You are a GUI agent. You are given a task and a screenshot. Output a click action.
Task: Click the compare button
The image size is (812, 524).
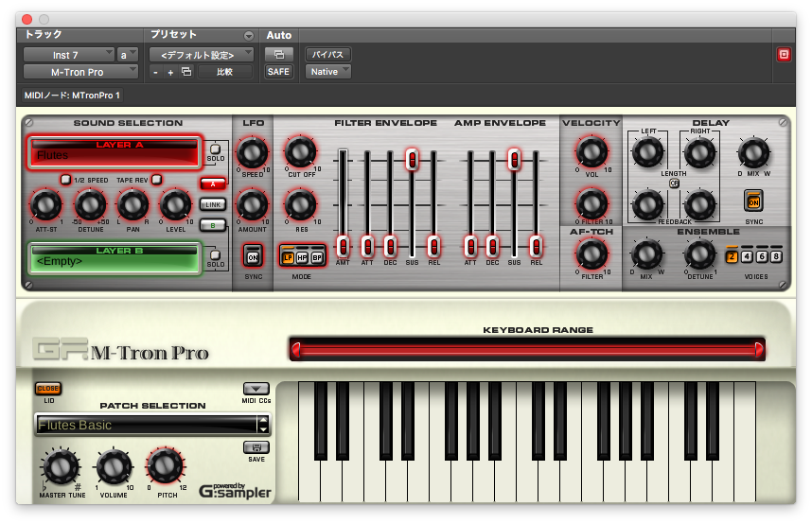224,72
